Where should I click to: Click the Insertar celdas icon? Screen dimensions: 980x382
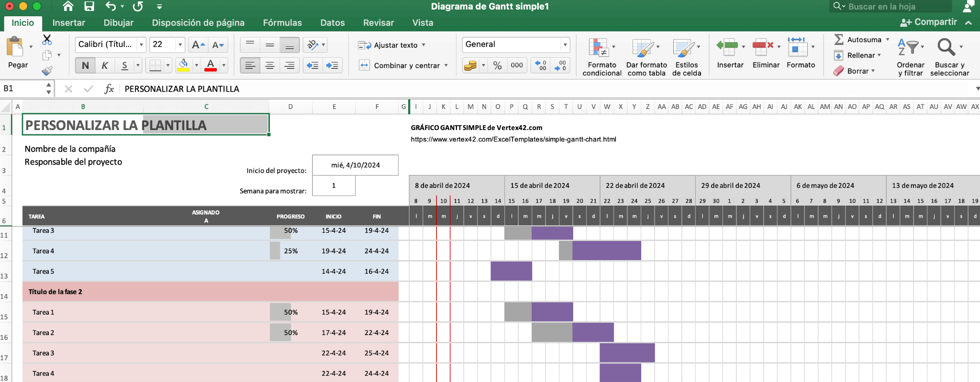727,48
